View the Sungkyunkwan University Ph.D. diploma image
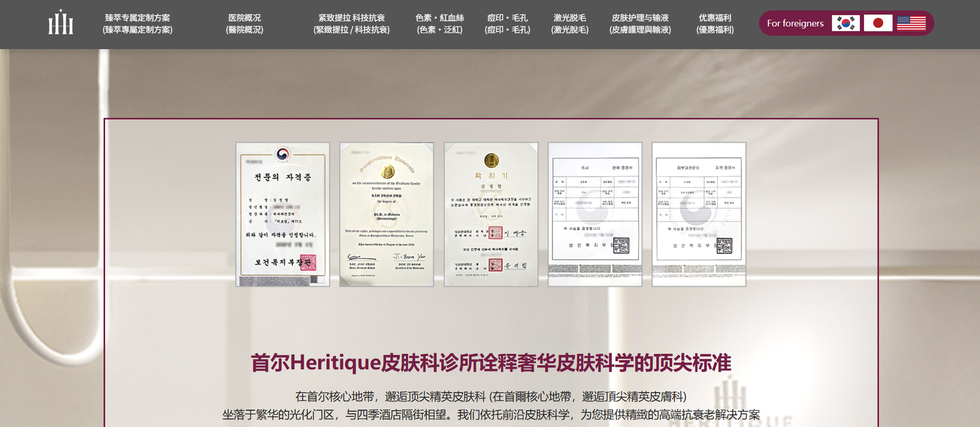Image resolution: width=980 pixels, height=427 pixels. click(x=387, y=214)
